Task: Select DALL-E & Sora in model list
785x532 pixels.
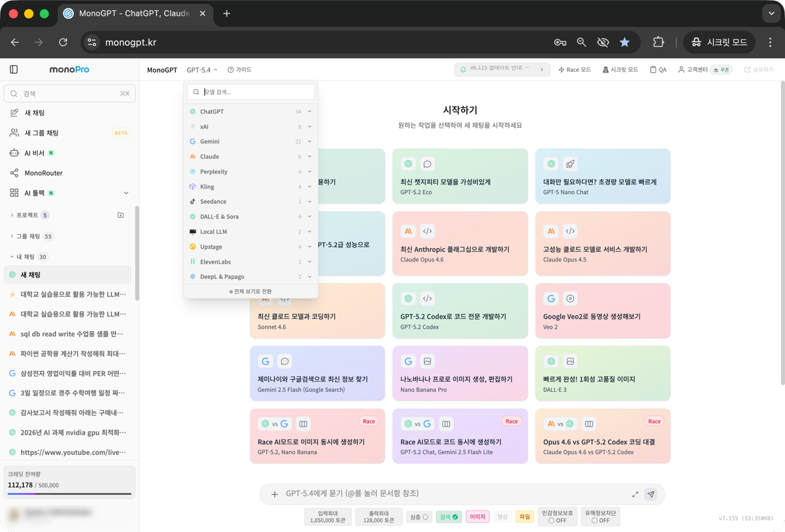Action: (251, 217)
